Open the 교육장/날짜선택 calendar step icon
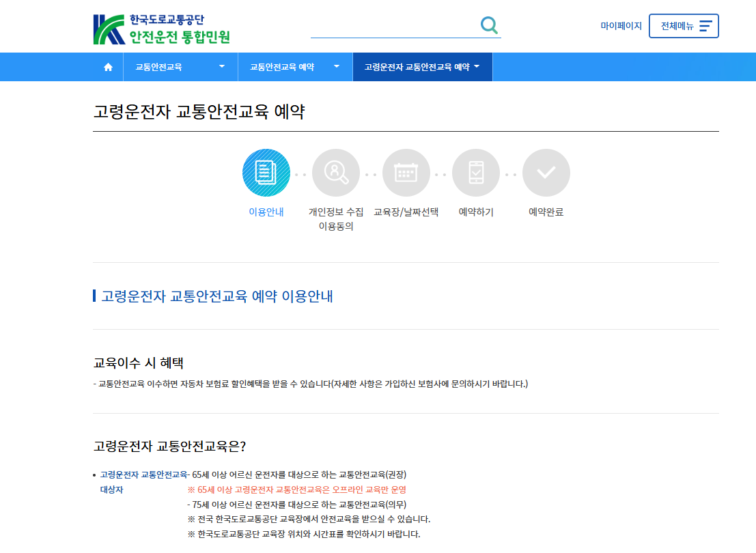Viewport: 756px width, 553px height. click(x=406, y=173)
